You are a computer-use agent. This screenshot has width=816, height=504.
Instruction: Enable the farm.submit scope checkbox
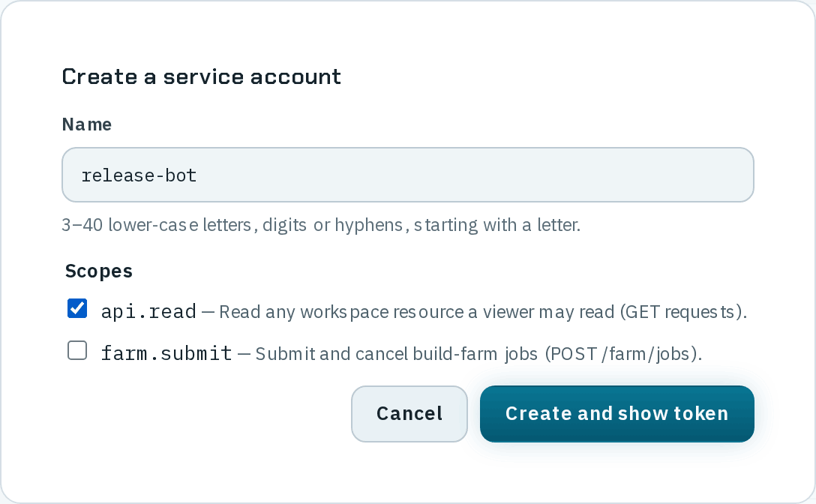[77, 350]
